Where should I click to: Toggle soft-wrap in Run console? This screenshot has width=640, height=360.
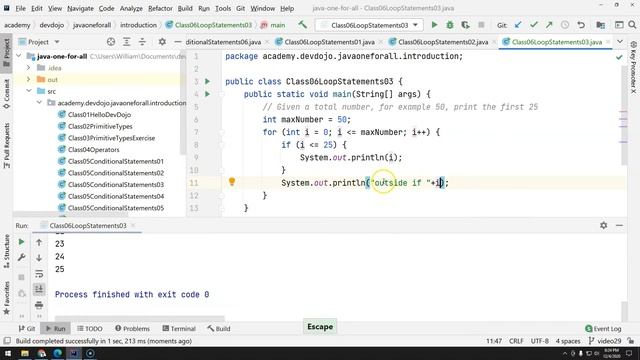tap(39, 273)
